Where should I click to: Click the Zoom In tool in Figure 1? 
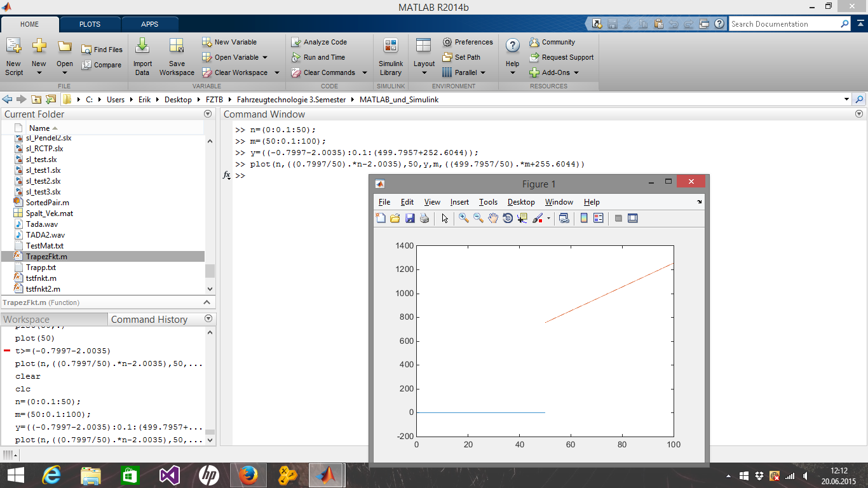coord(464,219)
